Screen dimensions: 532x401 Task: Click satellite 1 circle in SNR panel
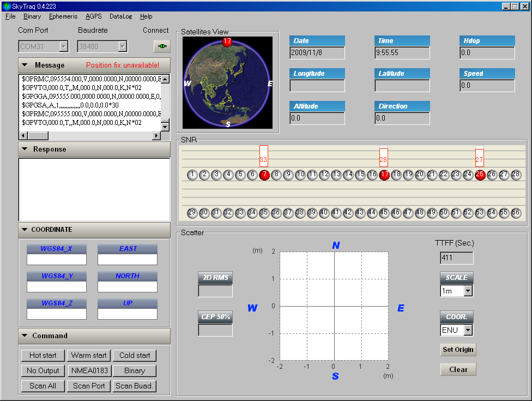[192, 175]
